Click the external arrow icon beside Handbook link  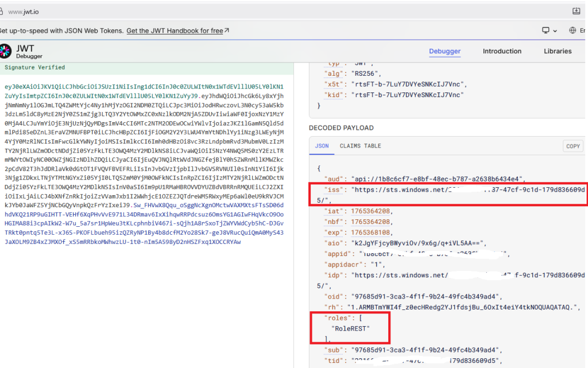click(227, 30)
